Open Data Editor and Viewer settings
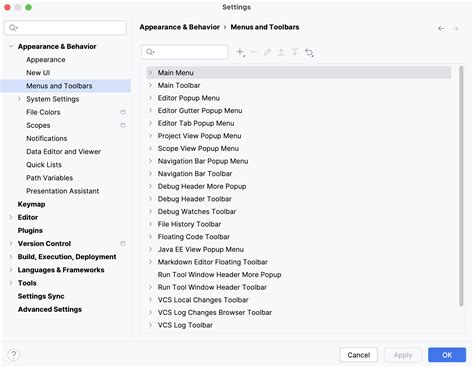Viewport: 474px width, 368px height. [63, 152]
